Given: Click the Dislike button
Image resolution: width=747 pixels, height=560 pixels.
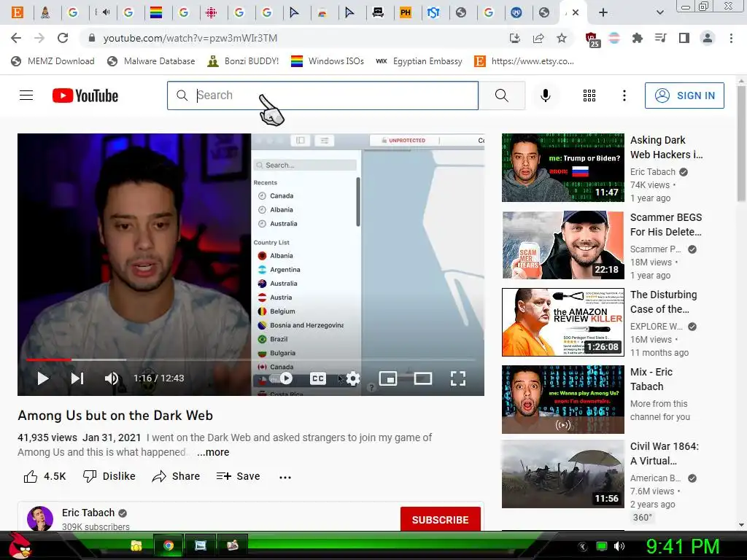Looking at the screenshot, I should 109,476.
